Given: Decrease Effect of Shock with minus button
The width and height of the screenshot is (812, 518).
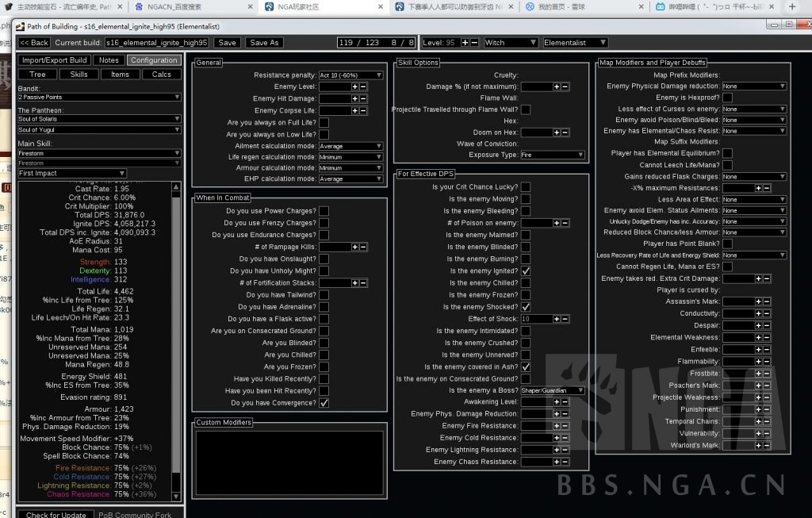Looking at the screenshot, I should 565,319.
